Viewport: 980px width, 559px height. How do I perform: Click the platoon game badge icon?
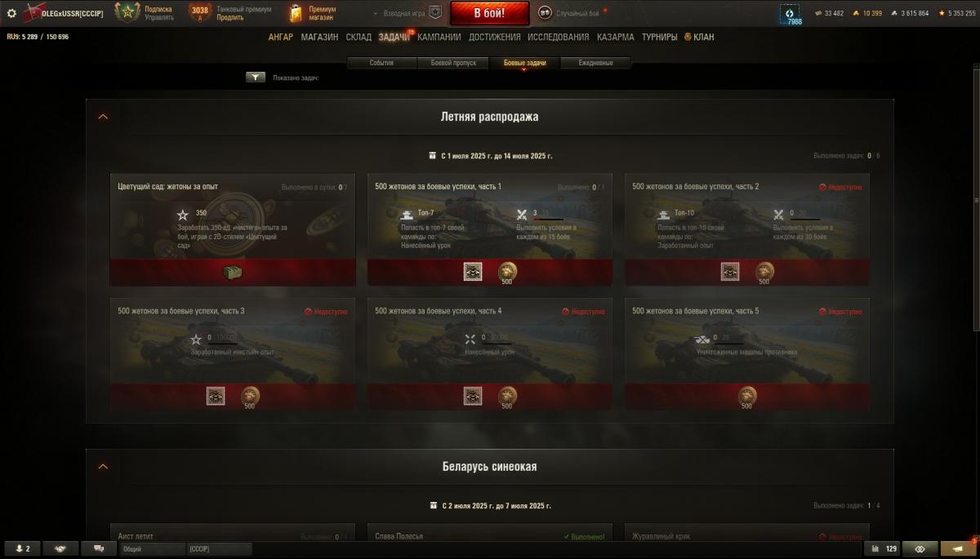click(x=435, y=13)
